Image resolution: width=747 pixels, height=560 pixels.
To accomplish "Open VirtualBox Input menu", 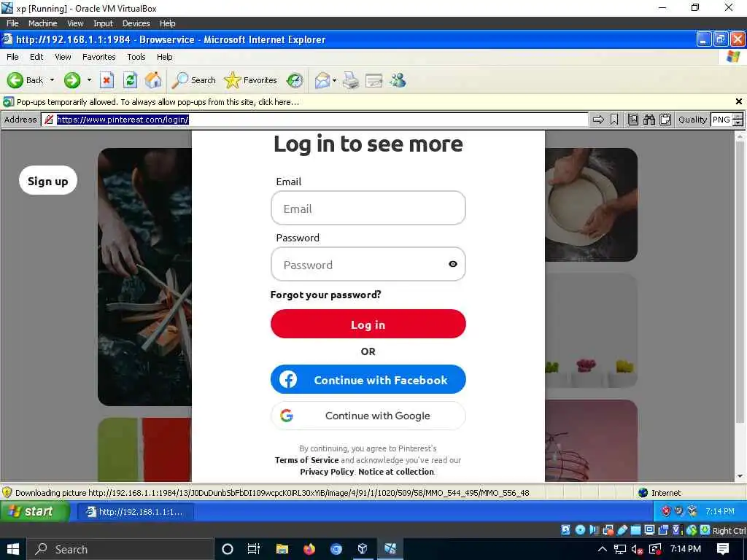I will (103, 23).
